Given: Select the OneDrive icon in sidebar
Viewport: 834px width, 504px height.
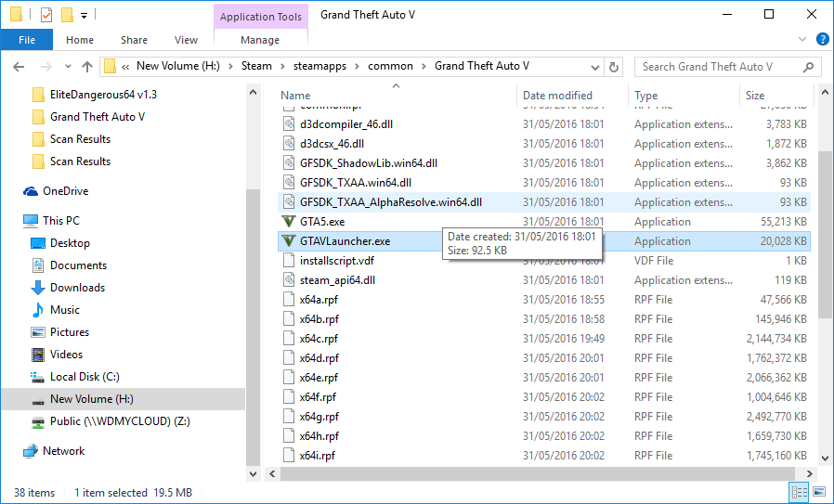Looking at the screenshot, I should click(31, 191).
